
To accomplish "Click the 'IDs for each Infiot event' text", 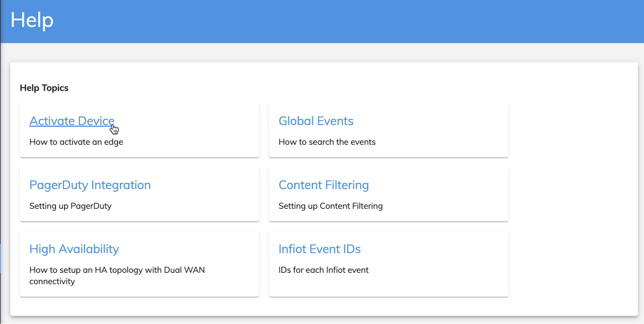I will pos(323,270).
